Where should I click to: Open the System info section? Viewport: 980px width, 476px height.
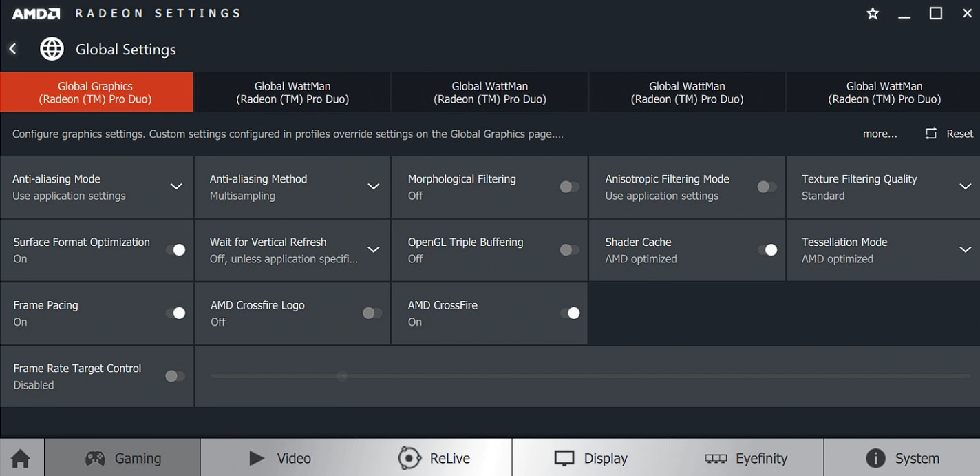[902, 458]
